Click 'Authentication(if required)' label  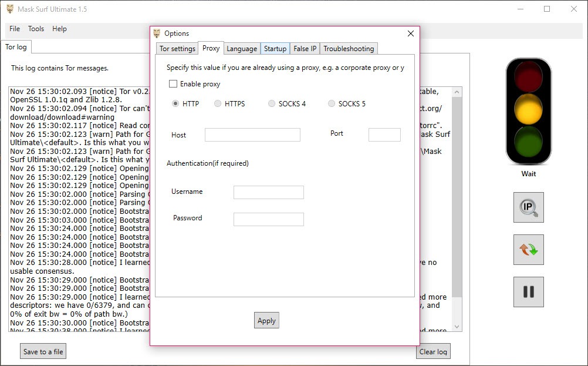(207, 163)
